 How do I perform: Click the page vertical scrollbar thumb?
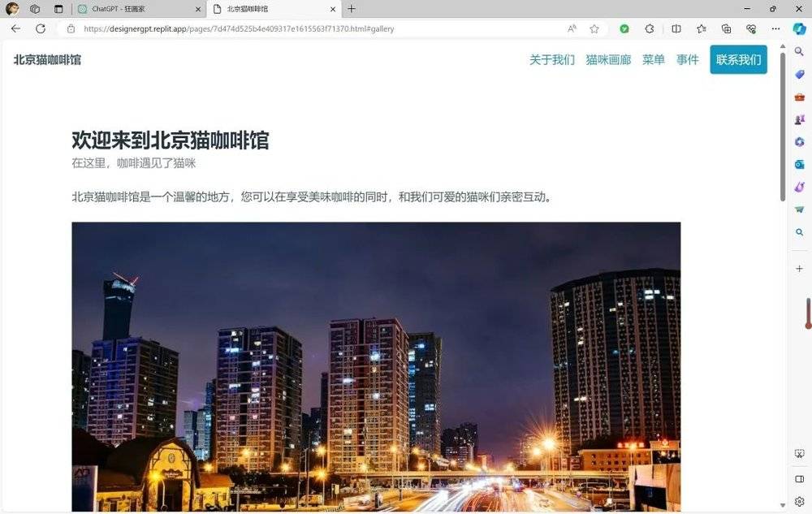point(783,127)
